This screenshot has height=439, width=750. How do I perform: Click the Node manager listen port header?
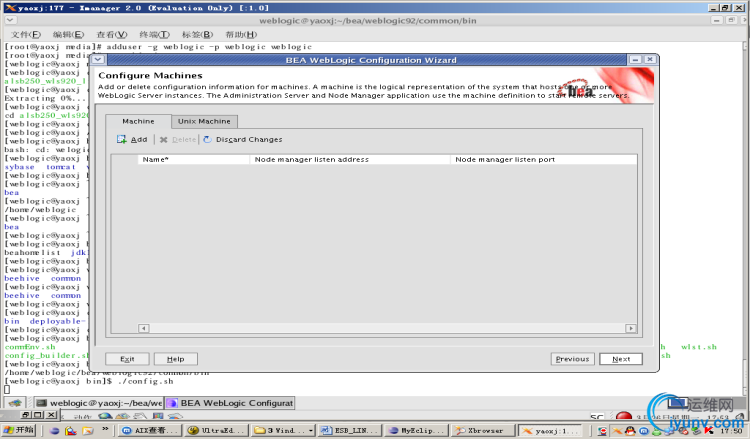click(x=543, y=159)
